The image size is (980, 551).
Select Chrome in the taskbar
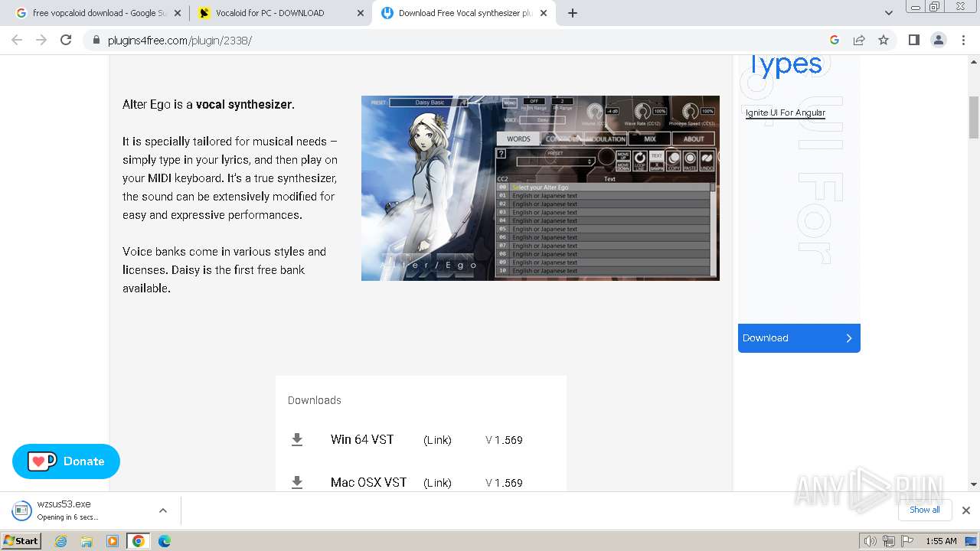point(139,541)
